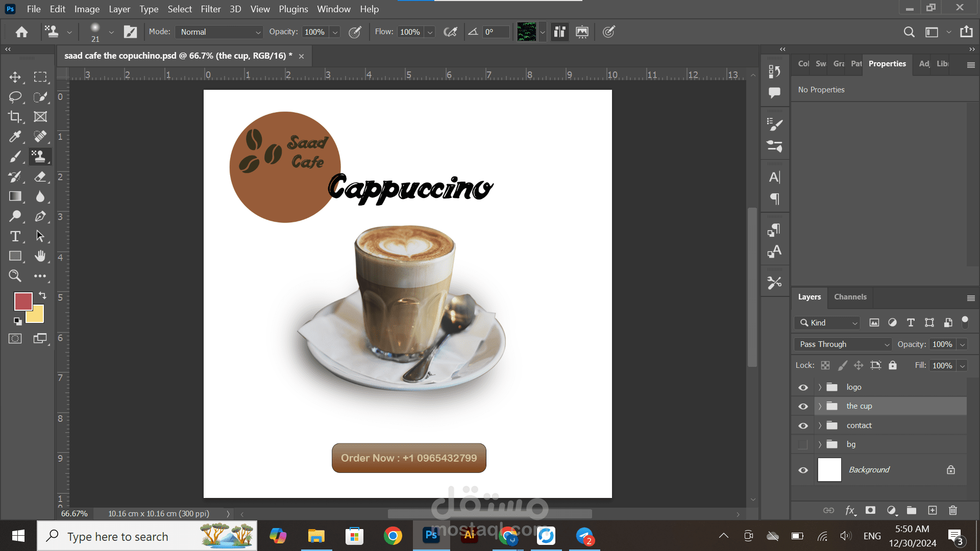This screenshot has width=980, height=551.
Task: Select the Eraser tool
Action: pos(40,177)
